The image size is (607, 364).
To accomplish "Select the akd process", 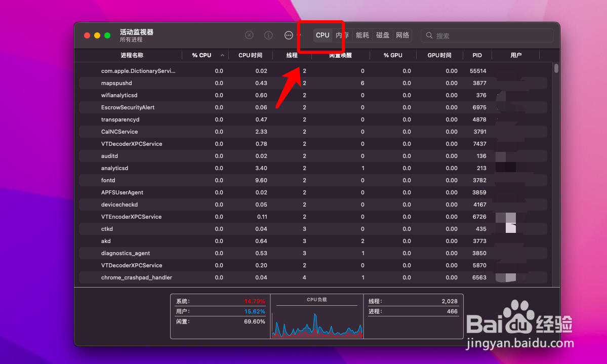I will pos(313,241).
